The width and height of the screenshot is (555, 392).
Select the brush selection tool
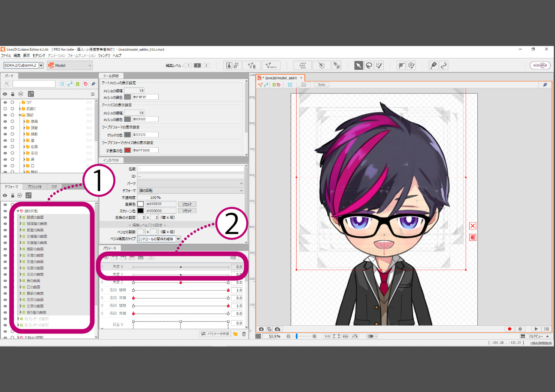(379, 65)
